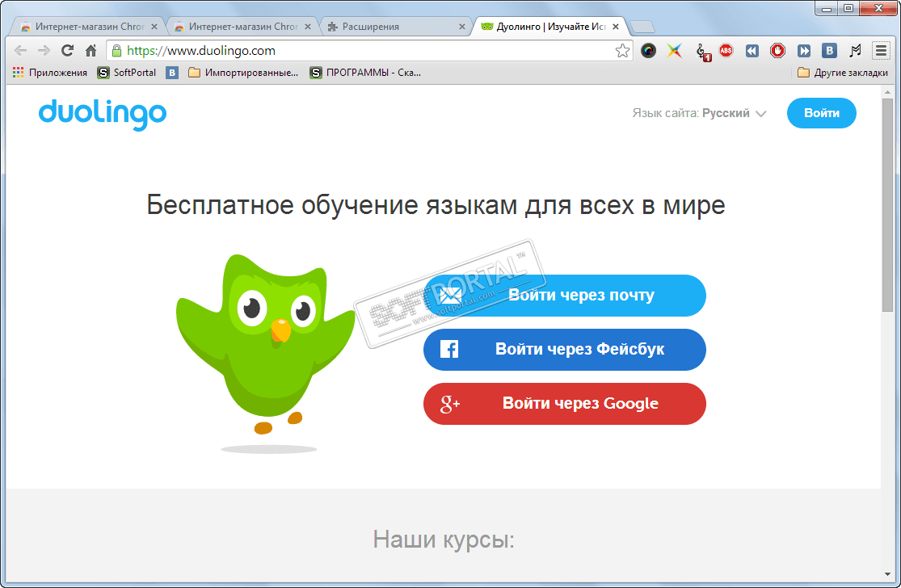
Task: Switch to the first Интернет-магазин Chrome tab
Action: click(x=88, y=27)
